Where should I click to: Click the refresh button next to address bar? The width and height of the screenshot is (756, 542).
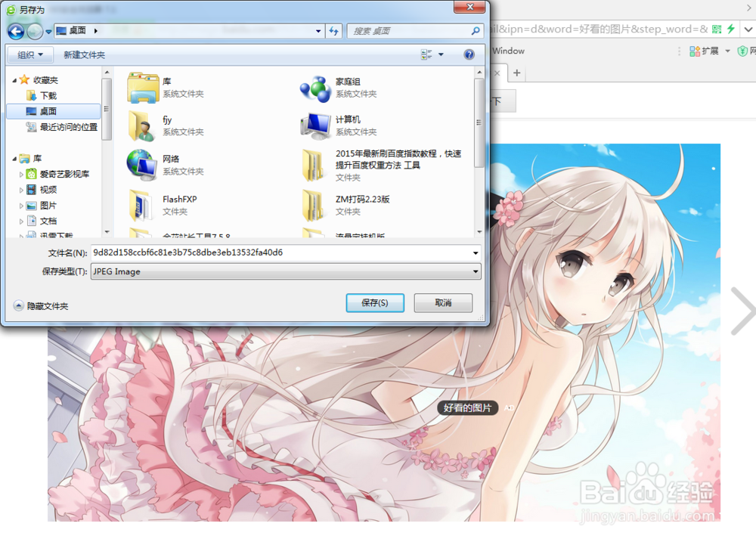point(333,31)
